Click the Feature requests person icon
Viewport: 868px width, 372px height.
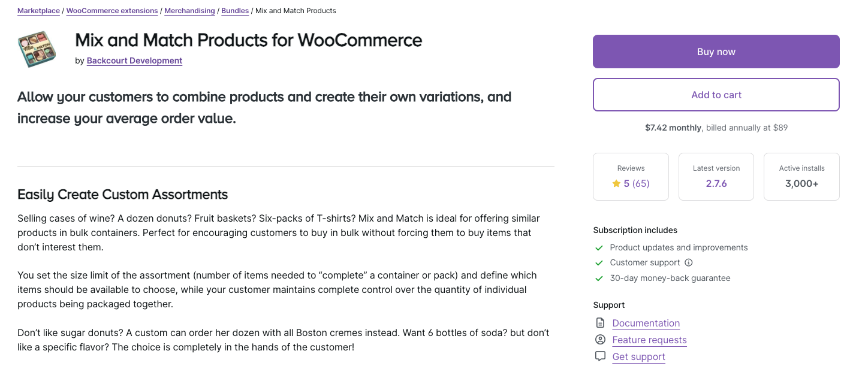600,340
